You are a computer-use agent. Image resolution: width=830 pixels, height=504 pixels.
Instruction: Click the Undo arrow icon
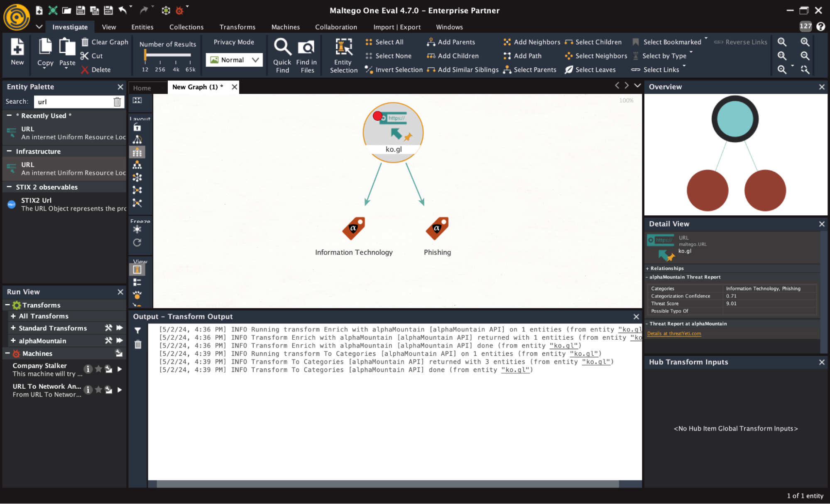pyautogui.click(x=122, y=10)
